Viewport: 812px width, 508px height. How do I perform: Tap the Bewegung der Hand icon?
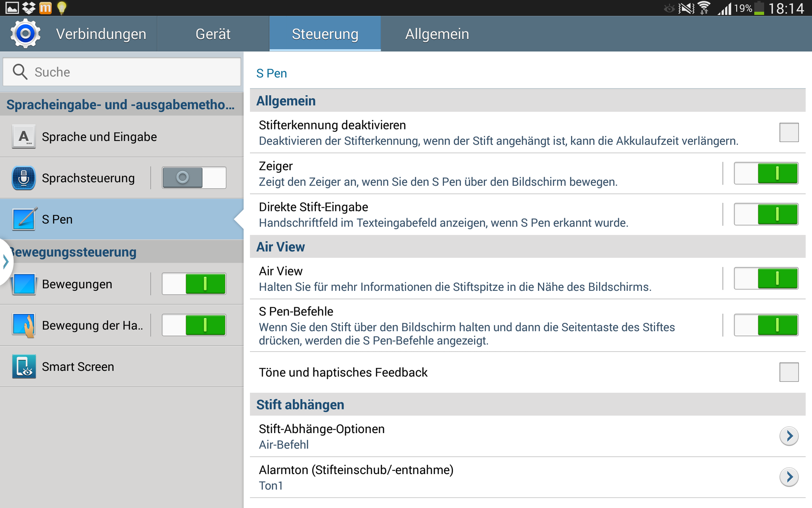(x=25, y=325)
